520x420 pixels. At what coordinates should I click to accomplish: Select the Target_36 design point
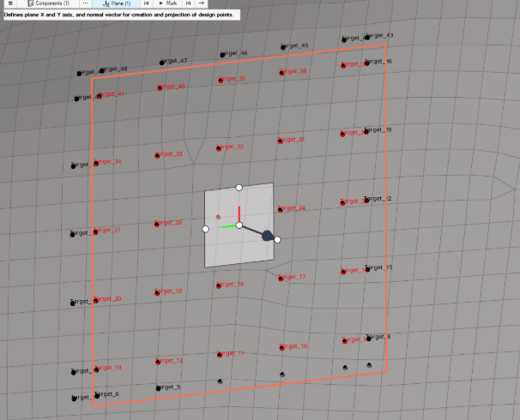(x=366, y=63)
